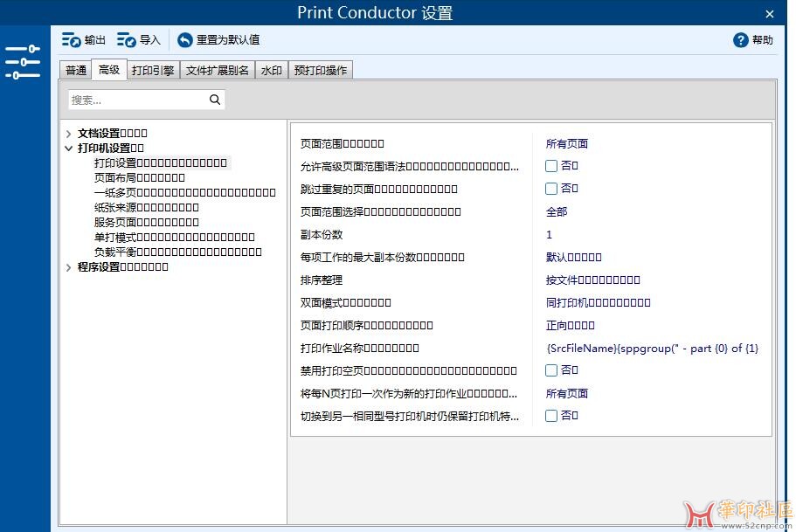Open help via the question mark icon
Screen dimensions: 796x532
click(x=741, y=39)
